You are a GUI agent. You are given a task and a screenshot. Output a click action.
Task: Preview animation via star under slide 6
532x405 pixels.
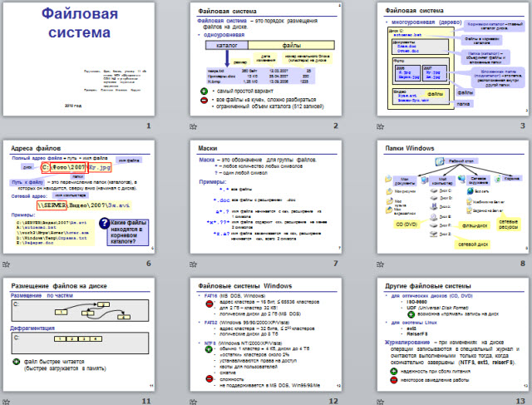tap(7, 265)
